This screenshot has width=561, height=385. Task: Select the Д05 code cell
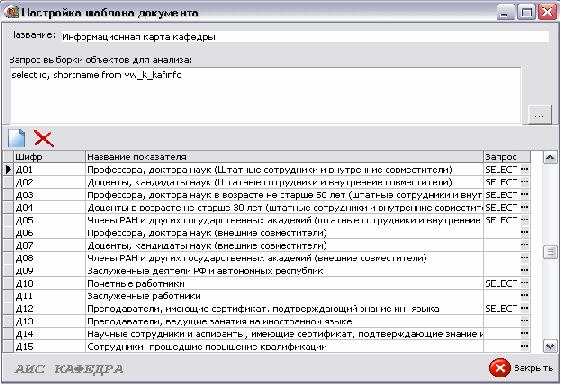(49, 220)
